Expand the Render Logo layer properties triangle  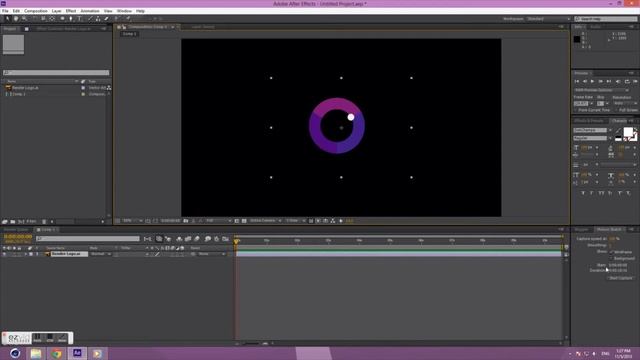26,254
